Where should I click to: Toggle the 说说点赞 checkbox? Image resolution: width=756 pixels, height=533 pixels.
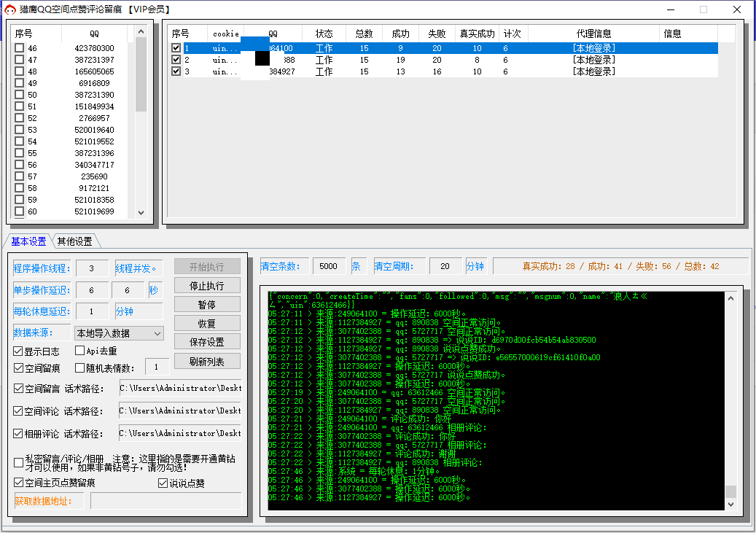click(x=163, y=483)
